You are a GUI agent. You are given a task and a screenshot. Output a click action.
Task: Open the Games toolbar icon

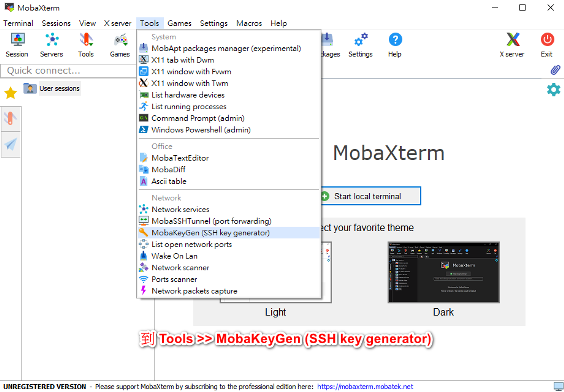120,45
